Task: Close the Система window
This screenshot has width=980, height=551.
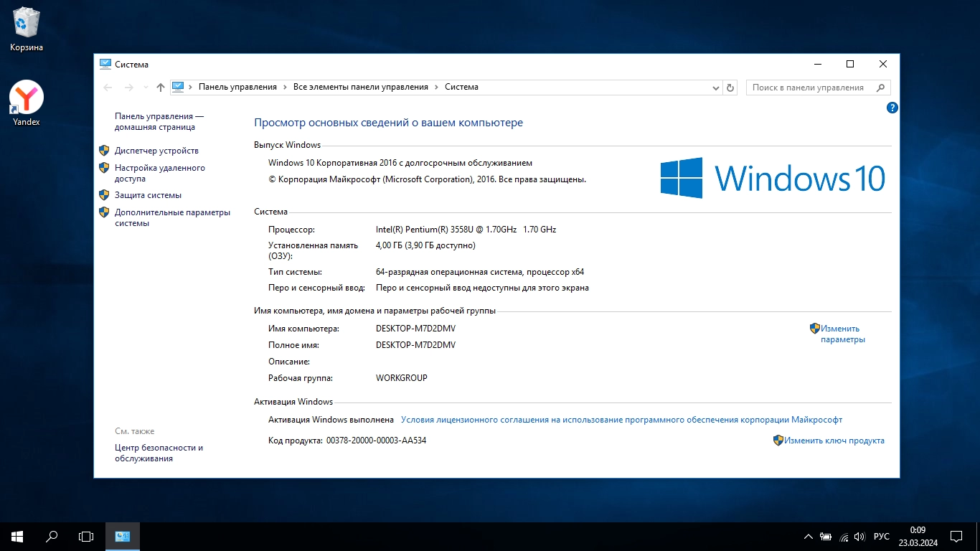Action: pyautogui.click(x=883, y=64)
